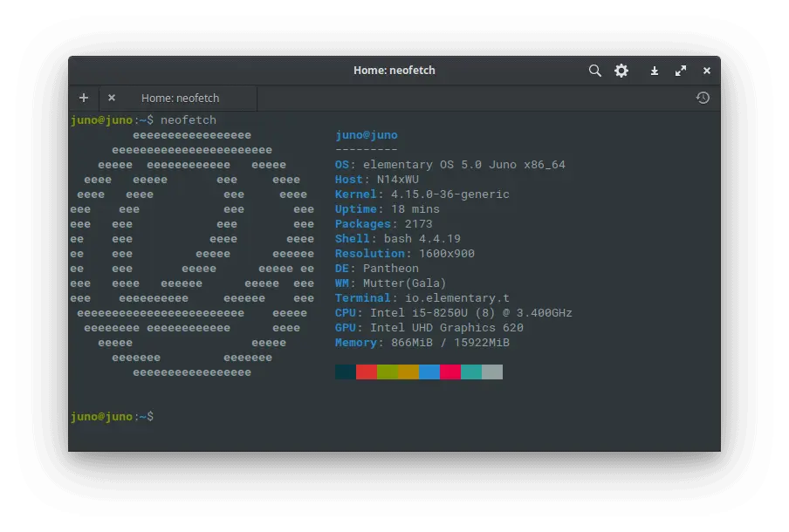Click the Memory info line in neofetch
789x532 pixels.
(x=422, y=342)
